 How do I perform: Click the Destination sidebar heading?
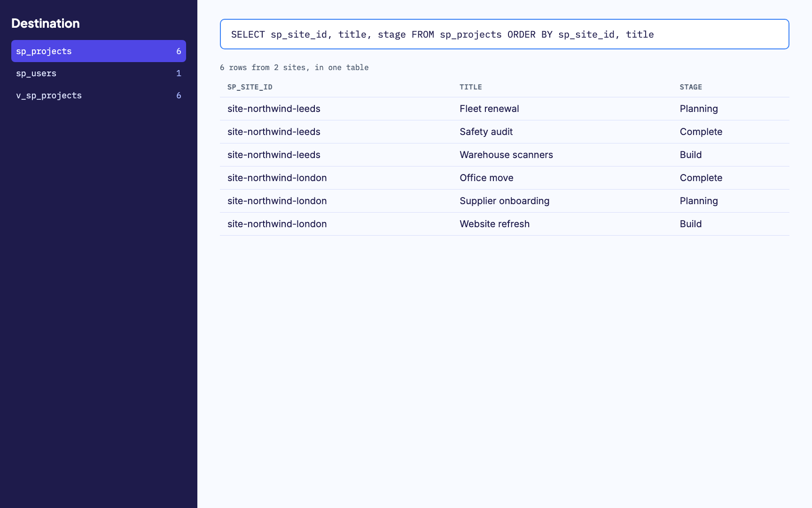46,23
